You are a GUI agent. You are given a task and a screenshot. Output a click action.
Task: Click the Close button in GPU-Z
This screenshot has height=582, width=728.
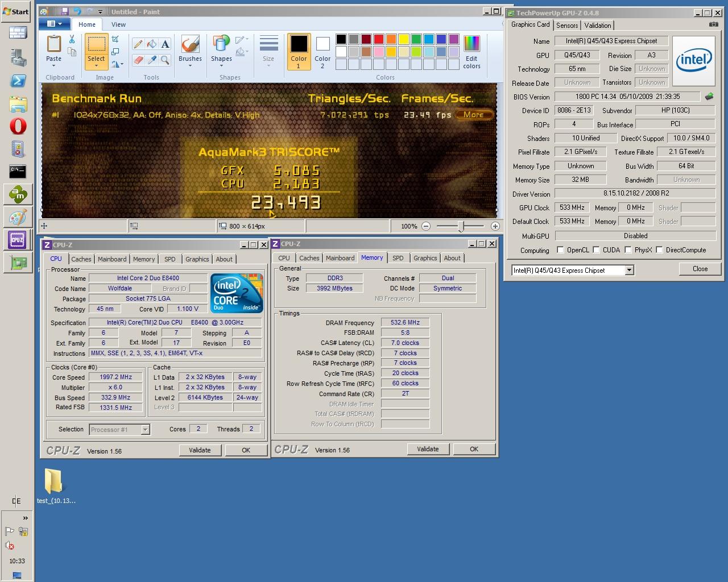[700, 269]
